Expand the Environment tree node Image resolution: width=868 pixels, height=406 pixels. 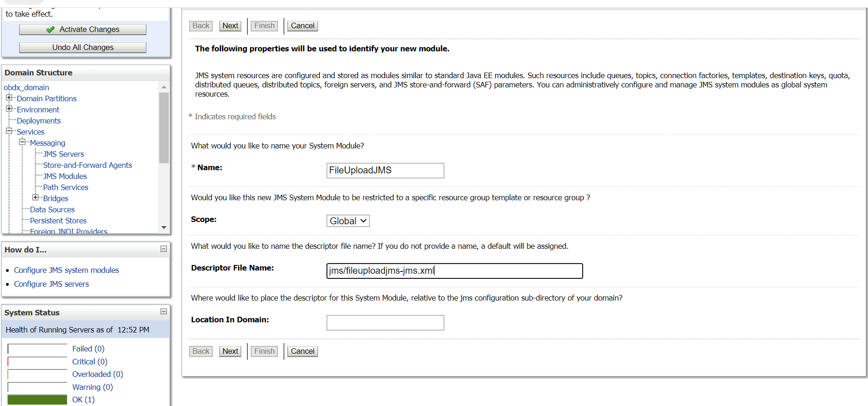pyautogui.click(x=9, y=109)
